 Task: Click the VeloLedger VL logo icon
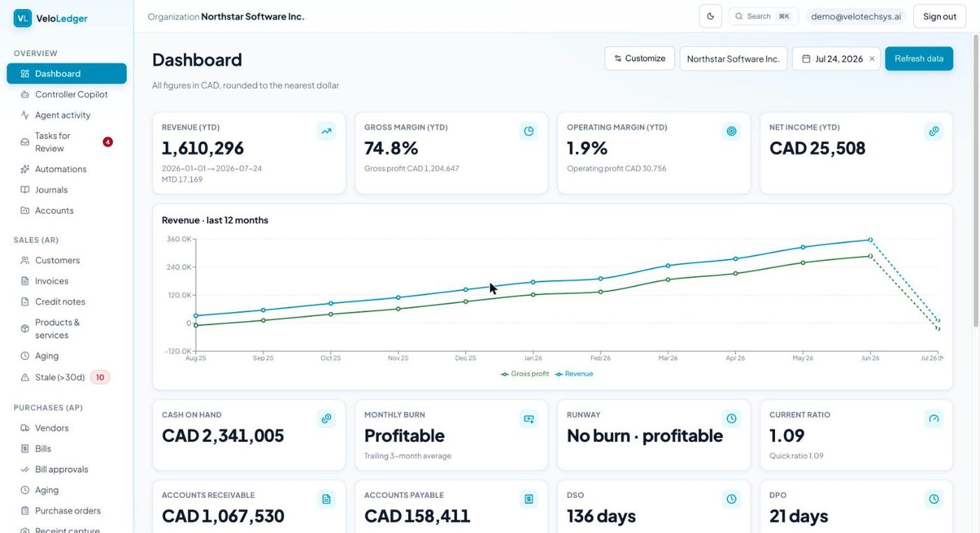click(22, 18)
